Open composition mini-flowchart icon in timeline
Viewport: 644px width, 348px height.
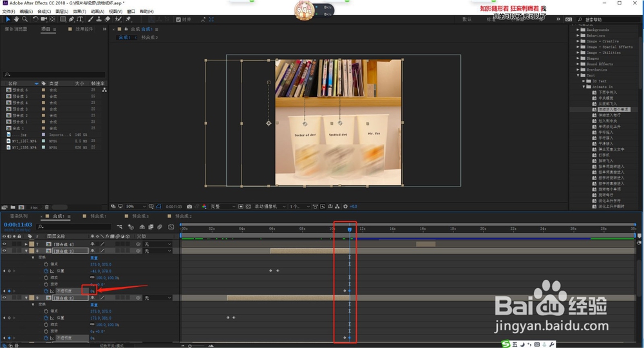tap(120, 226)
